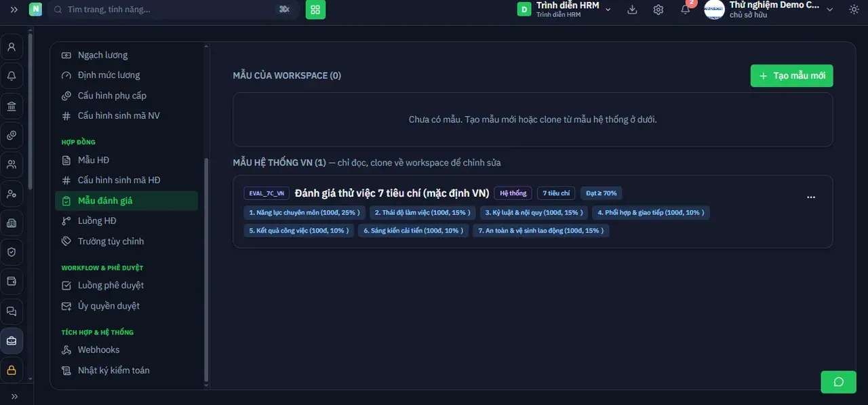Open Cấu hình phụ cấp
The width and height of the screenshot is (868, 405).
pyautogui.click(x=127, y=96)
